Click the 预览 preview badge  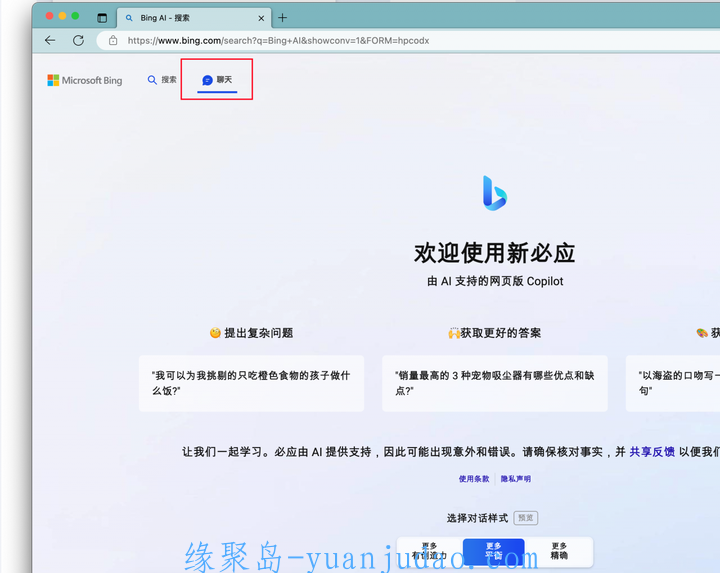525,518
